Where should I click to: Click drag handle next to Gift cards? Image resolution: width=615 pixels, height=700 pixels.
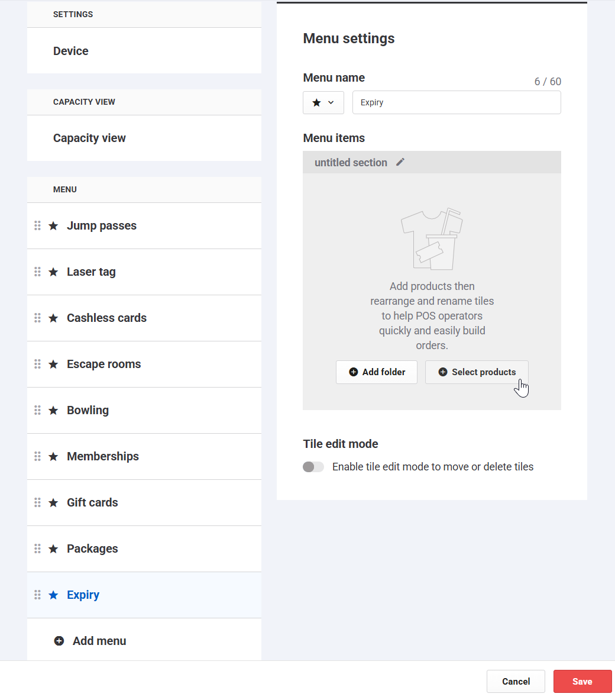(x=37, y=502)
